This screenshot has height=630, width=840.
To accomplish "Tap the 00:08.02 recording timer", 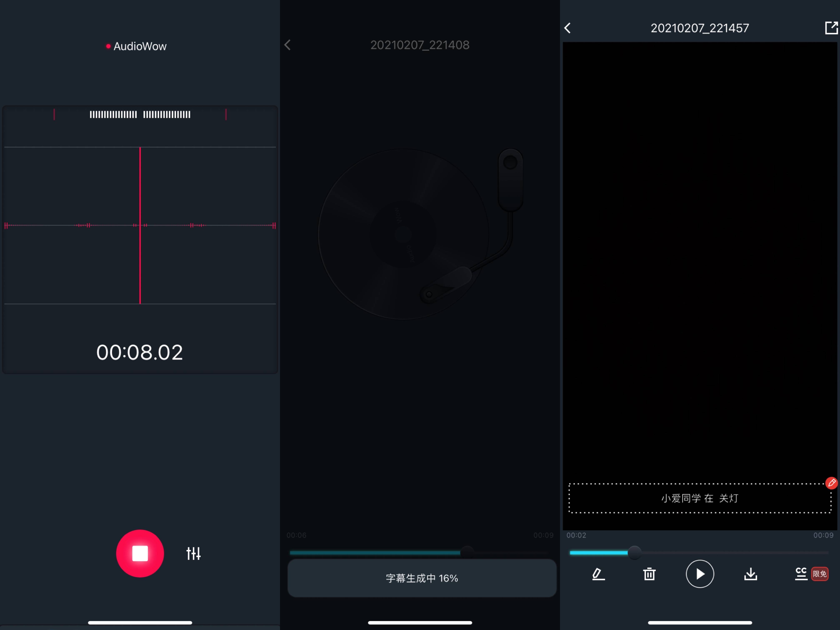I will pos(139,352).
